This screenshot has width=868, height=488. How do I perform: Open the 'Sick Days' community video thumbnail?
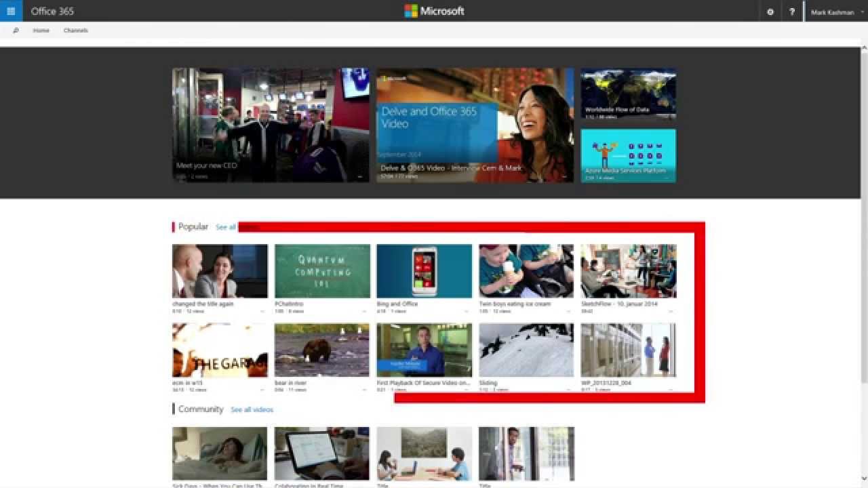pyautogui.click(x=220, y=453)
